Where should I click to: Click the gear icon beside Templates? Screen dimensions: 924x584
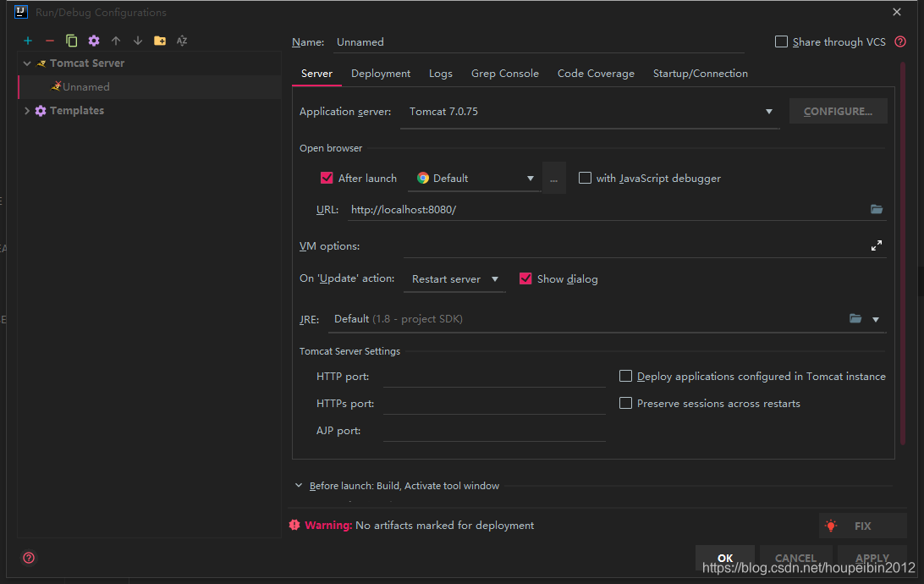coord(40,111)
